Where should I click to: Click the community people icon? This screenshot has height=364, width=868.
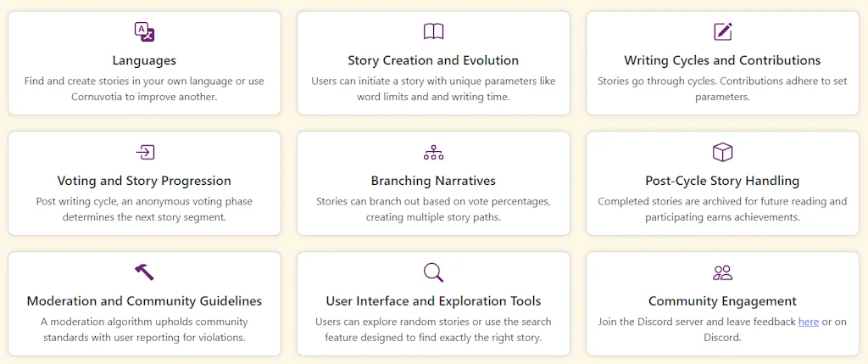(x=722, y=272)
